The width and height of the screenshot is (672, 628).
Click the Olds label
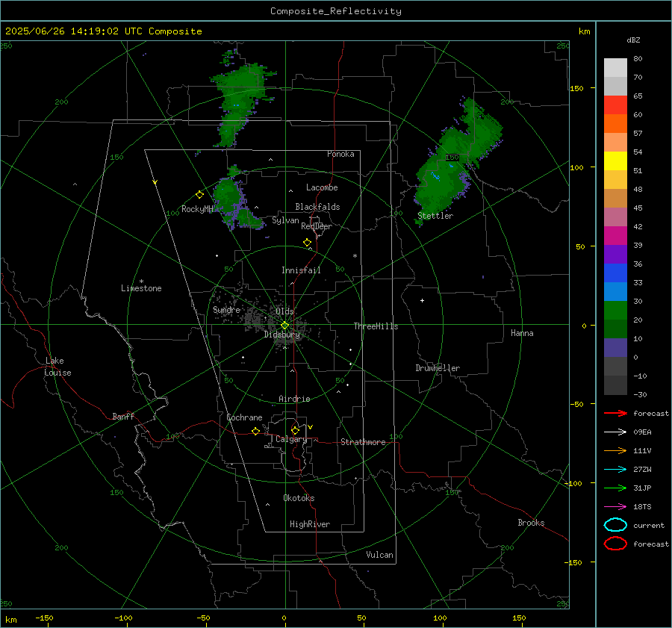pos(284,311)
